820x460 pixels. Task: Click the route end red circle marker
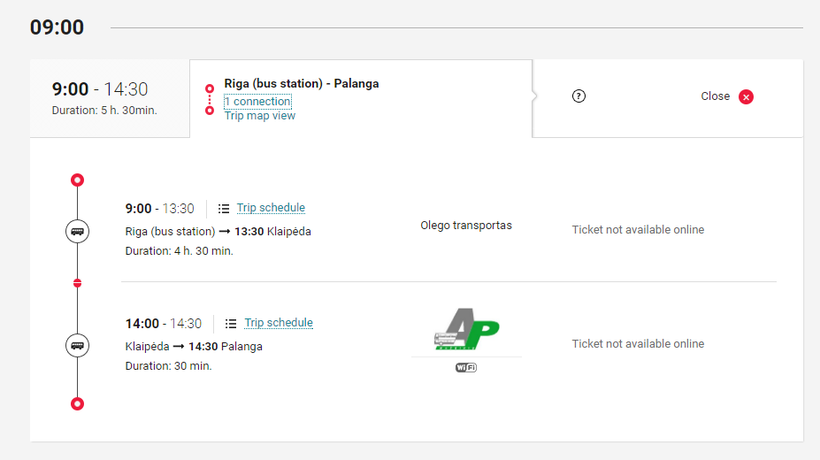click(77, 404)
